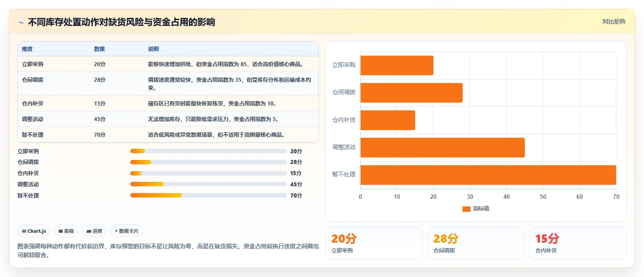Screen dimensions: 644x277
Task: Click the 立即采购 label in progress list
Action: point(28,151)
